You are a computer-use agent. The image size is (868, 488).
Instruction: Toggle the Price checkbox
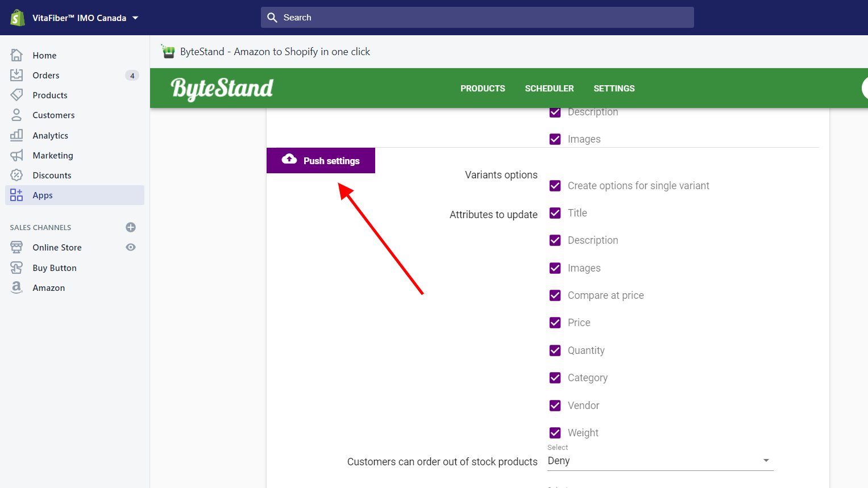pyautogui.click(x=555, y=323)
